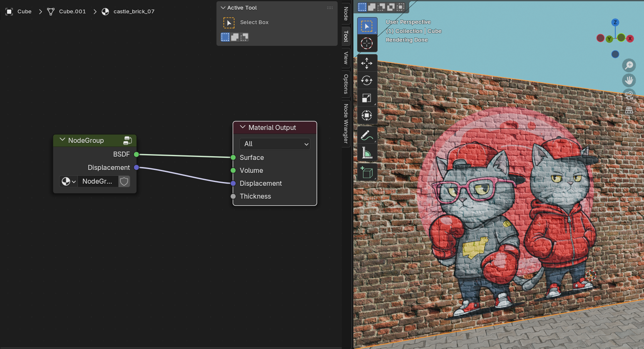This screenshot has width=644, height=349.
Task: Click the negative Y axis gizmo dot
Action: tap(621, 37)
